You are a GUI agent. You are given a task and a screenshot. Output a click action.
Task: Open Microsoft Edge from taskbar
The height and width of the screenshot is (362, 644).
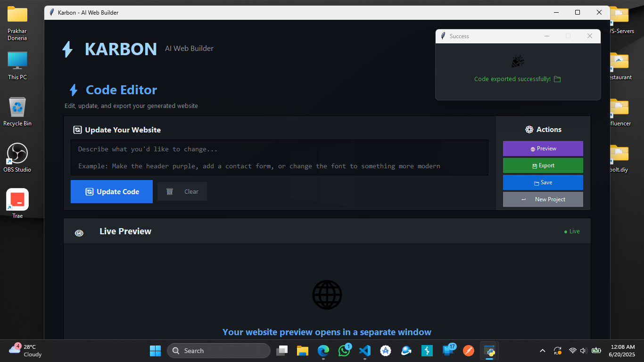(x=323, y=351)
